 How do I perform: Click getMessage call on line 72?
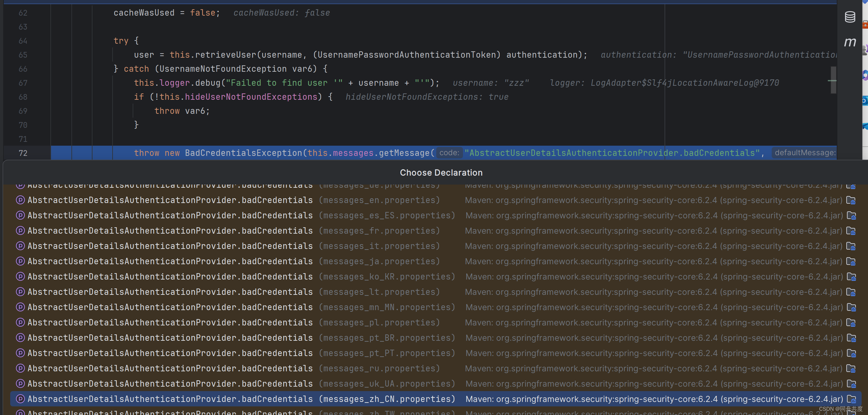coord(404,153)
